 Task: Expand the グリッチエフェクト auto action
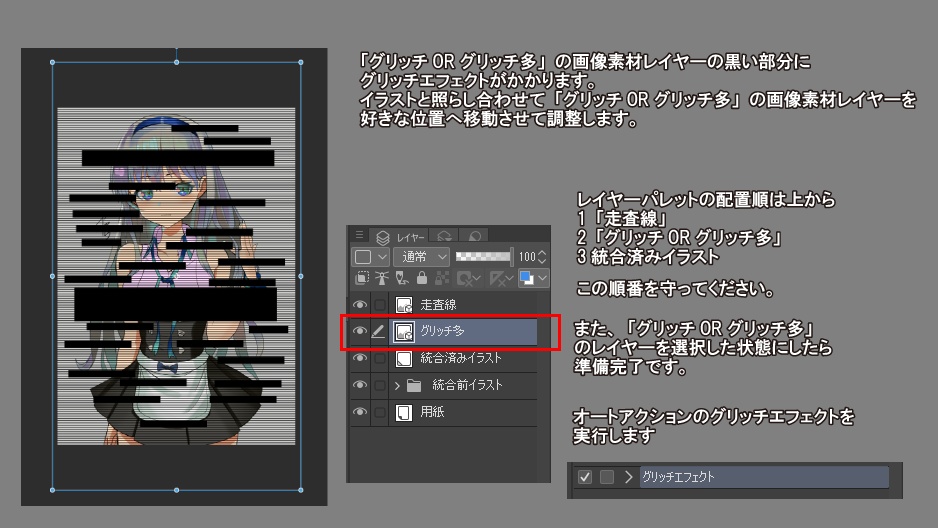tap(628, 477)
